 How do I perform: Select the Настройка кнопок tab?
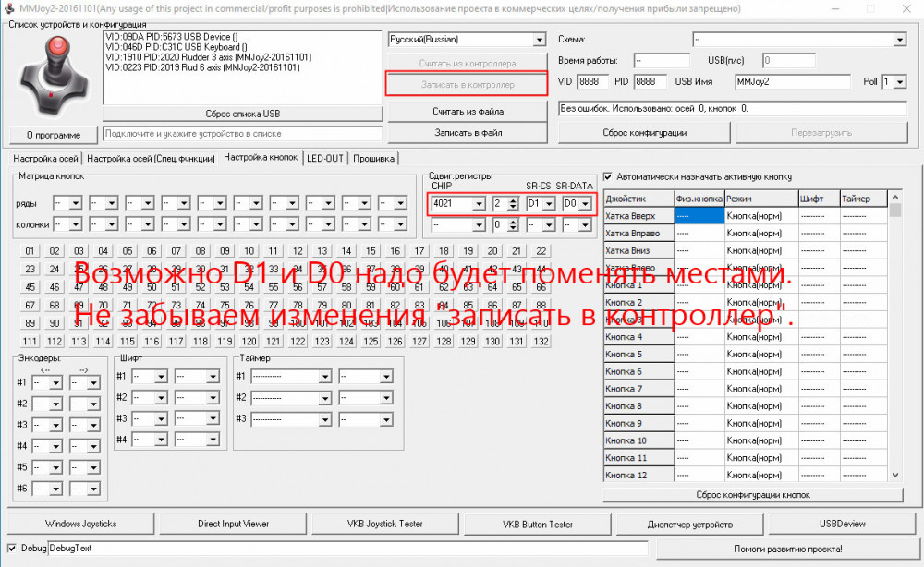tap(261, 157)
